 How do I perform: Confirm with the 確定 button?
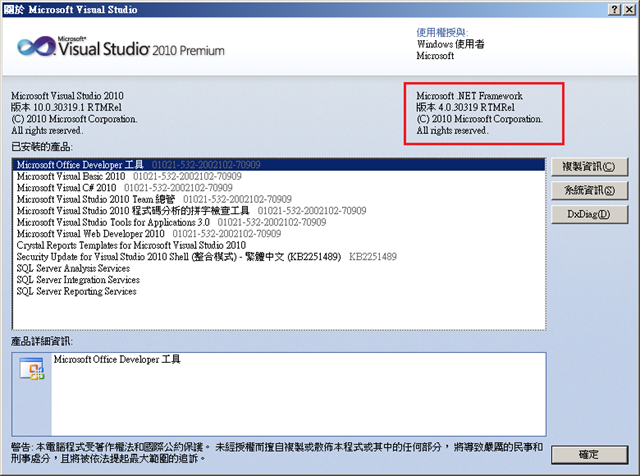click(589, 454)
